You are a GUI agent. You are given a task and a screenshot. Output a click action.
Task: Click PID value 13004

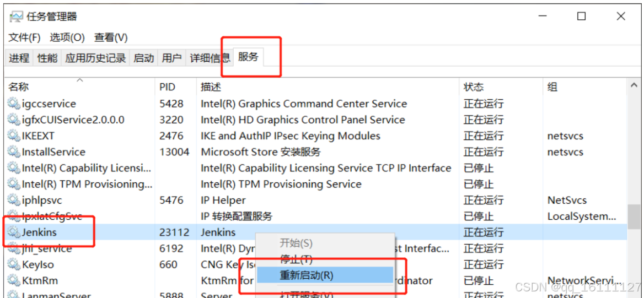175,152
